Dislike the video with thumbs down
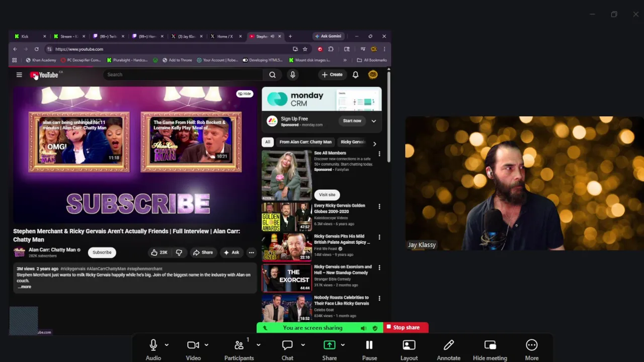This screenshot has width=644, height=362. 179,252
